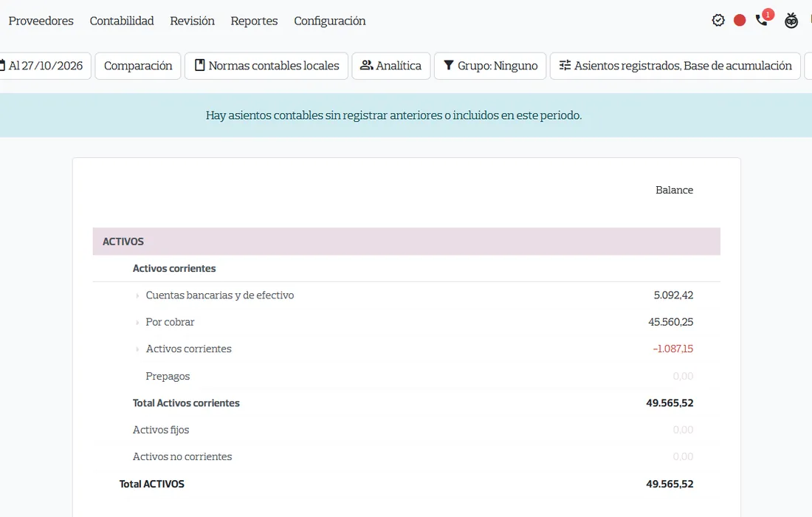Click the book icon on Normas contables
Image resolution: width=812 pixels, height=517 pixels.
pyautogui.click(x=199, y=65)
